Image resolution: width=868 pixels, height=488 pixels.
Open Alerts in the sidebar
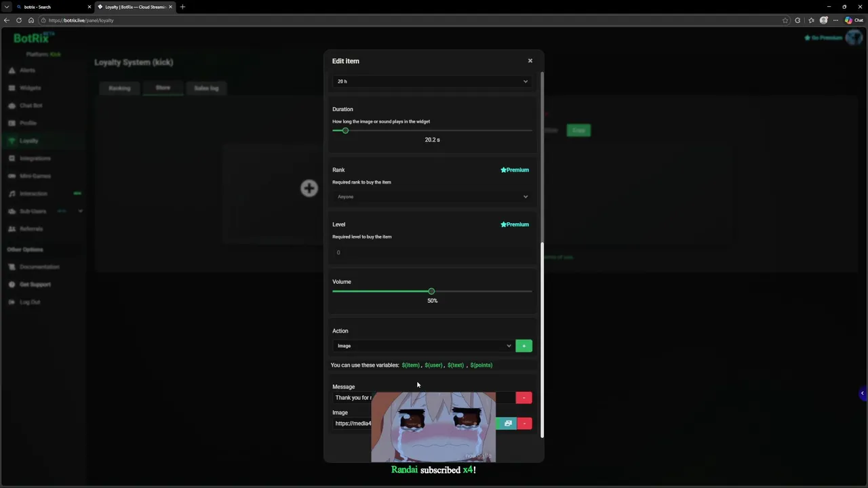tap(27, 70)
